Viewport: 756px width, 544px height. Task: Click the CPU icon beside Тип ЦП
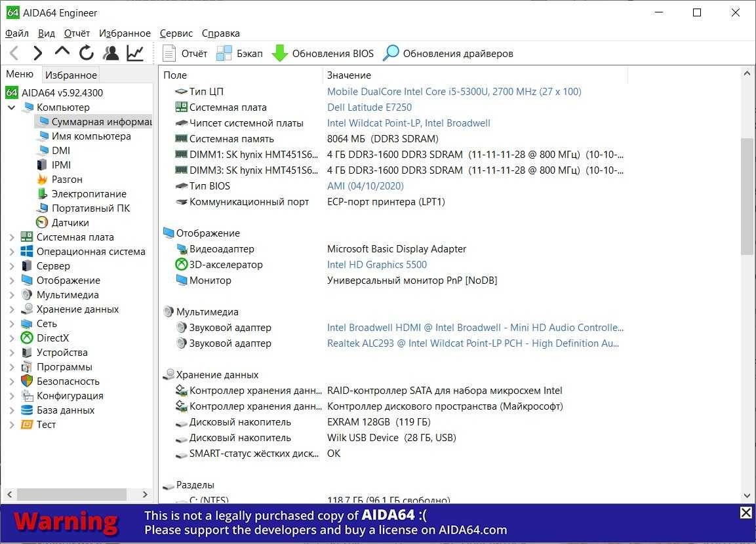(x=181, y=92)
